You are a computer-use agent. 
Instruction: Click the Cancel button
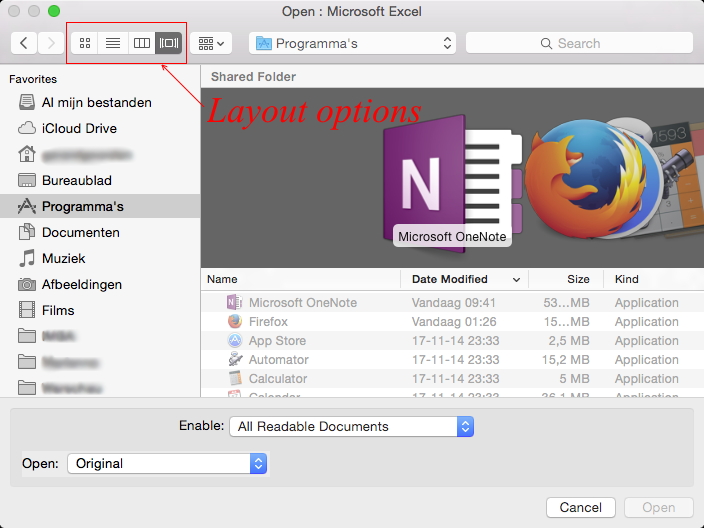pyautogui.click(x=581, y=507)
